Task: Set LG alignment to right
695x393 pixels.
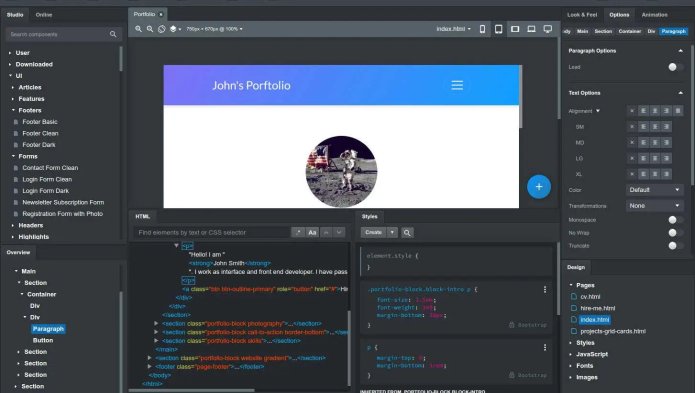Action: coord(666,158)
